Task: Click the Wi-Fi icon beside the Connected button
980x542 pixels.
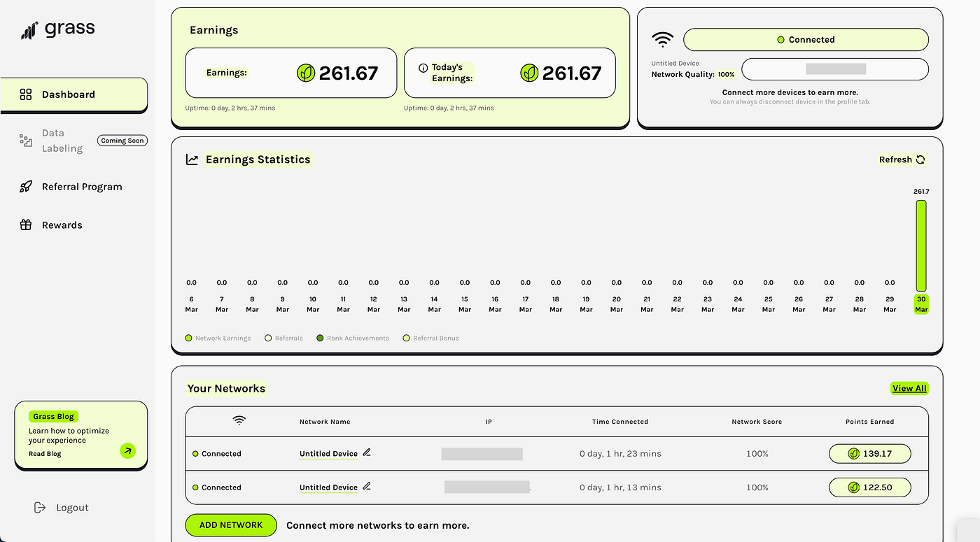Action: pyautogui.click(x=662, y=39)
